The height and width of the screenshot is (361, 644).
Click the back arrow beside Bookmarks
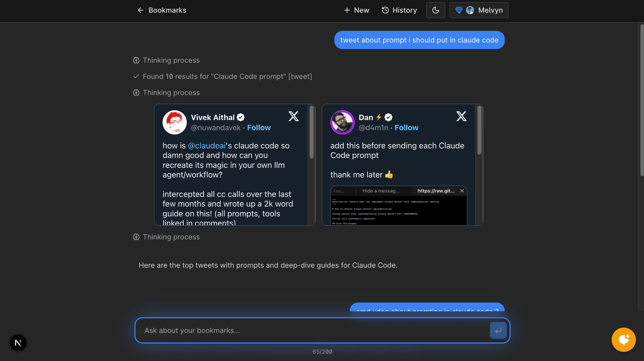[x=140, y=10]
